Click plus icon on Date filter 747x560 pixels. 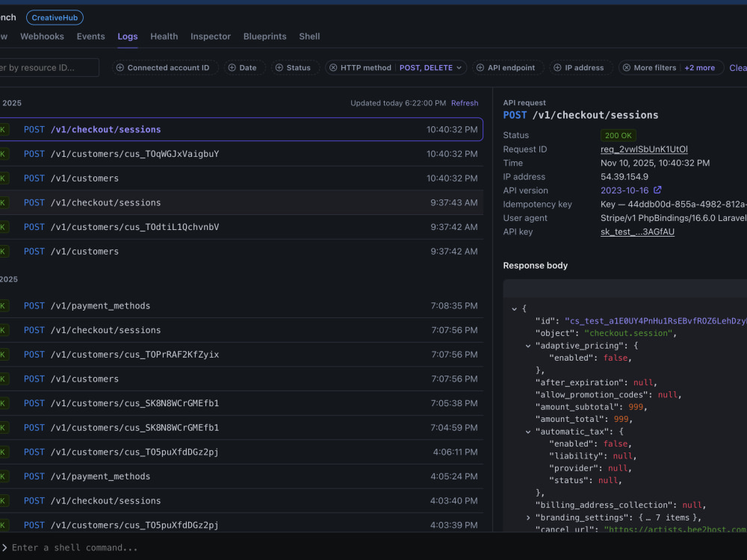(232, 68)
